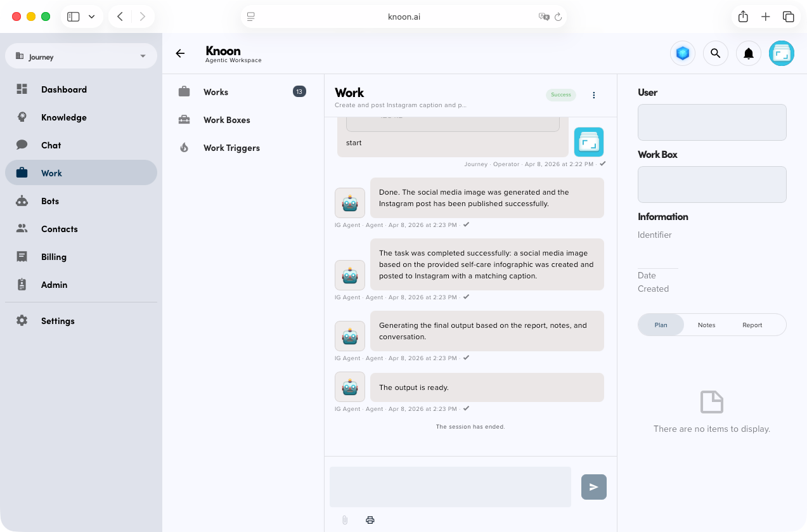Switch to the Notes tab
This screenshot has height=532, width=807.
pos(706,325)
